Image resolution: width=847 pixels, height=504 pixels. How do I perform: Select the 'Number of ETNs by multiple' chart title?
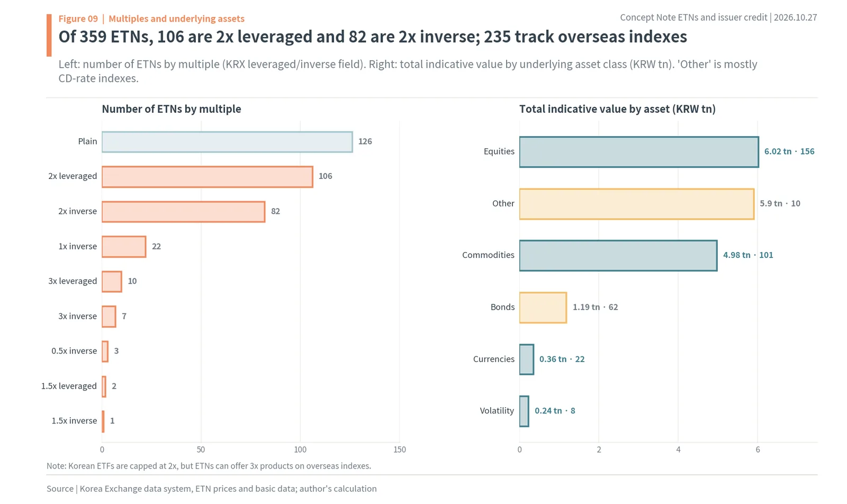(172, 109)
